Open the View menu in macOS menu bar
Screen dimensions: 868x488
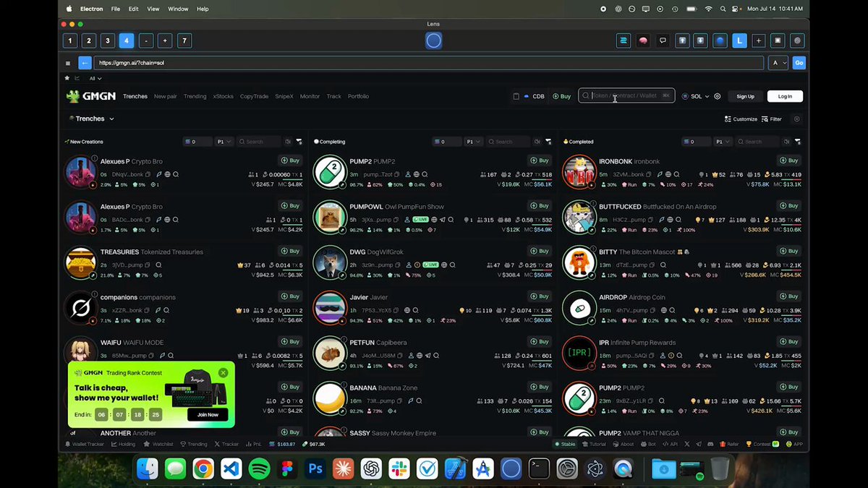(x=153, y=9)
